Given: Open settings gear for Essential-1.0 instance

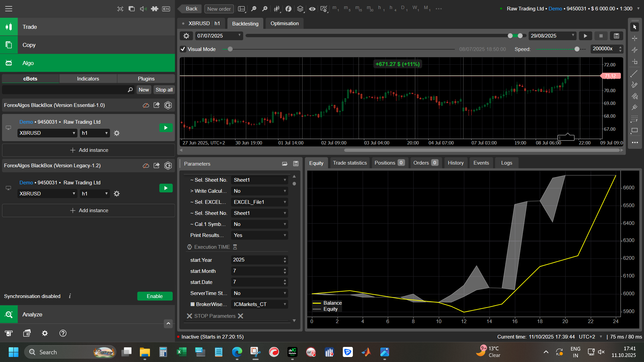Looking at the screenshot, I should [x=117, y=133].
